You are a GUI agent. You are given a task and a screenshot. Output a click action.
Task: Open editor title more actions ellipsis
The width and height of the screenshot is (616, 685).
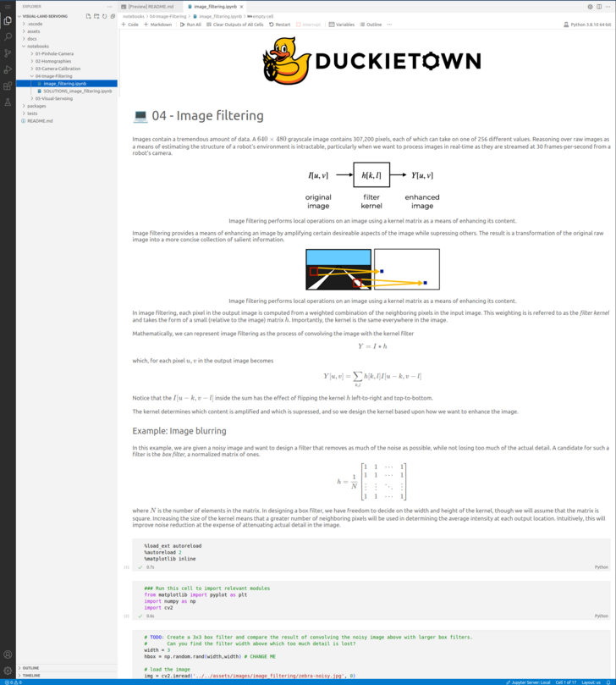608,7
